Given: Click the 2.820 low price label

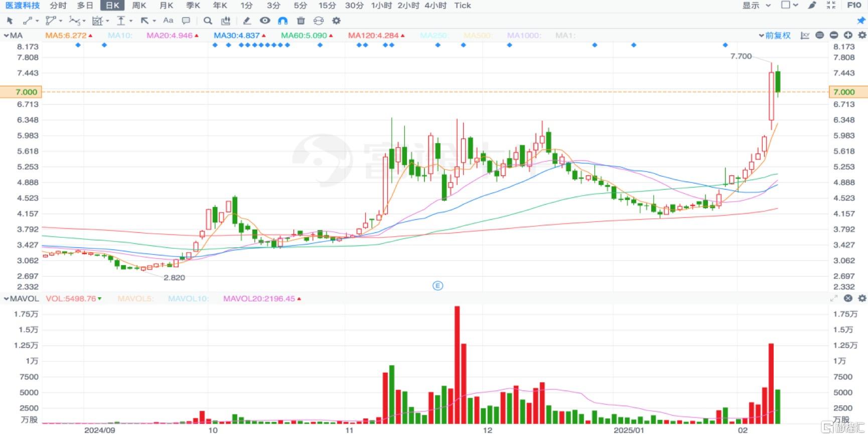Looking at the screenshot, I should pos(174,277).
